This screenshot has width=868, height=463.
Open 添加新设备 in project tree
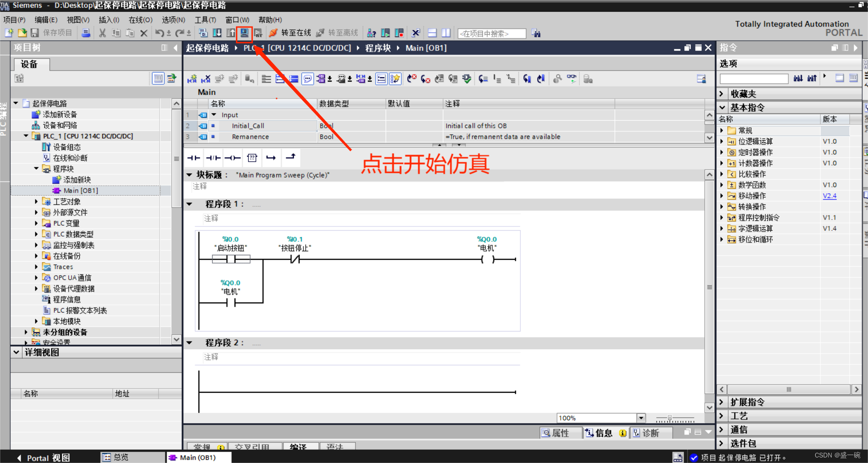(60, 114)
